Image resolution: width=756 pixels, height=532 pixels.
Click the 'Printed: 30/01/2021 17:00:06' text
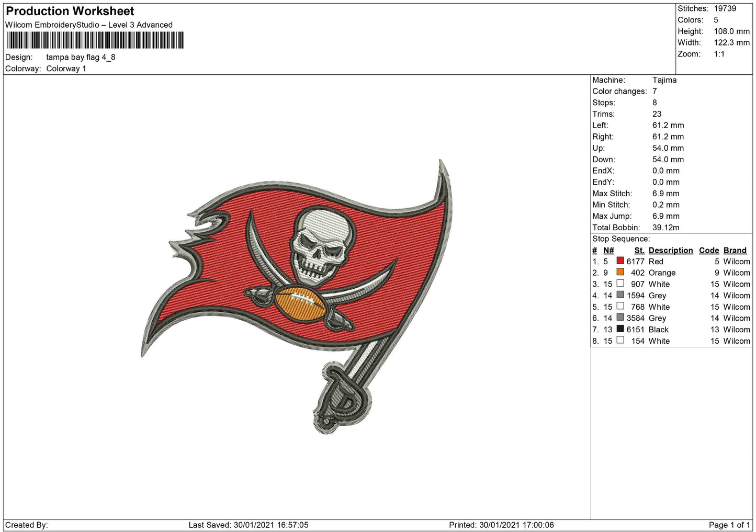coord(501,525)
